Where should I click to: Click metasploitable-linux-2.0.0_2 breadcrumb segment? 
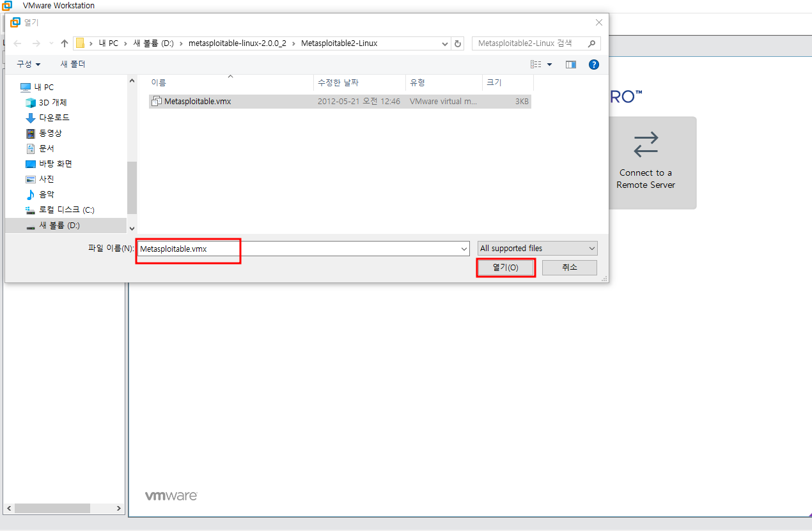tap(237, 43)
